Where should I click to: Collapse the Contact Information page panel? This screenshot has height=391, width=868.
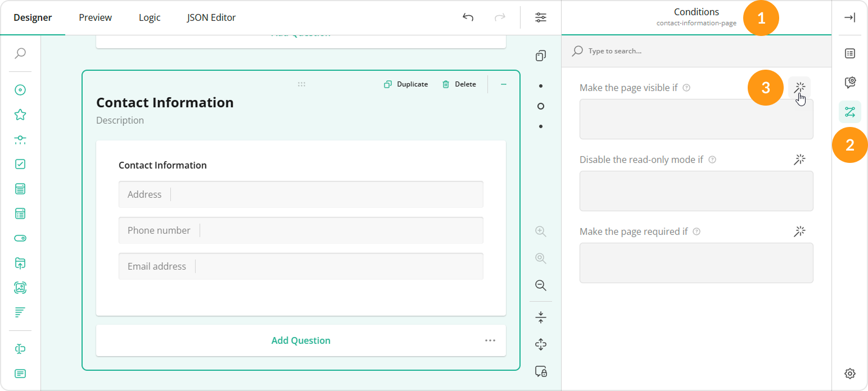[x=503, y=84]
